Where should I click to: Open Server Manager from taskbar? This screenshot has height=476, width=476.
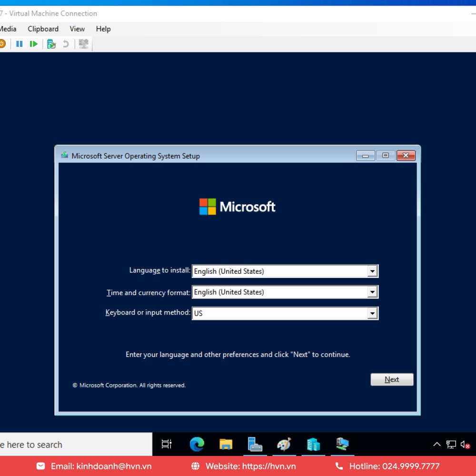tap(255, 444)
